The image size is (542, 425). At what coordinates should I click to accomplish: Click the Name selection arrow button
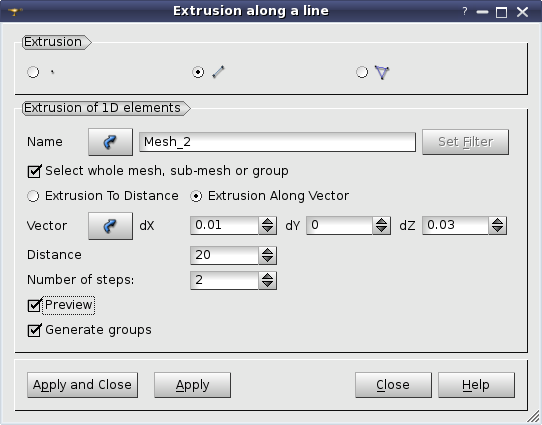[110, 142]
